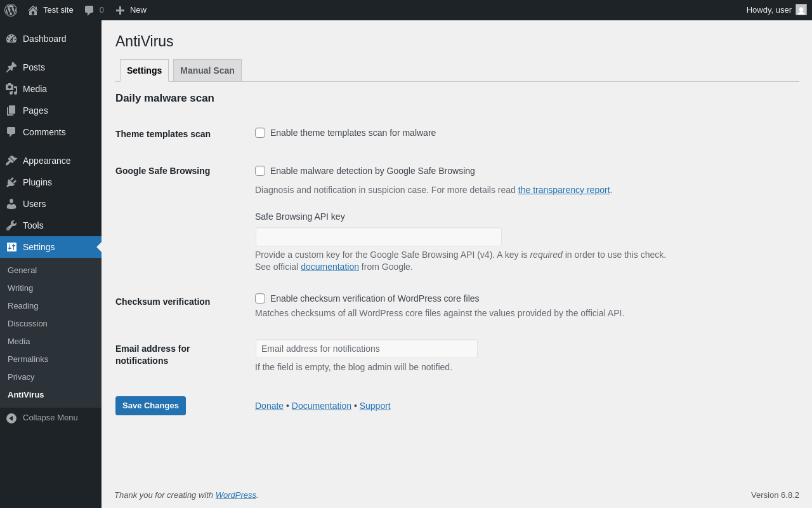Click the "Enable theme templates scan for malware" label
This screenshot has height=508, width=812.
click(353, 133)
